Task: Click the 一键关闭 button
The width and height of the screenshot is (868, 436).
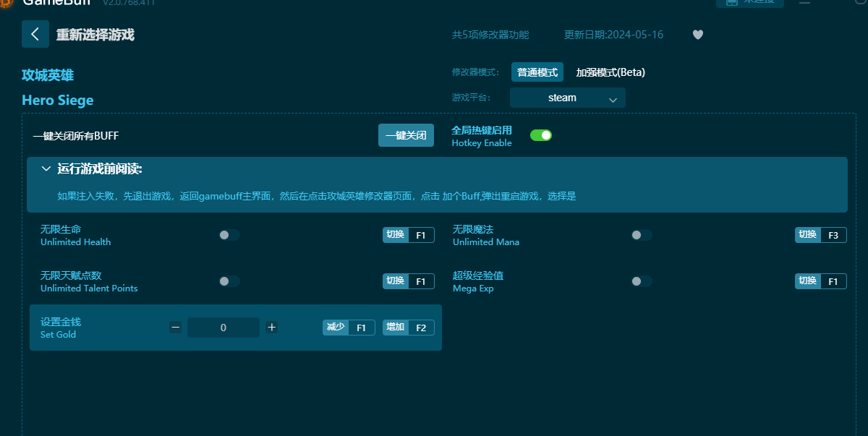Action: [x=406, y=135]
